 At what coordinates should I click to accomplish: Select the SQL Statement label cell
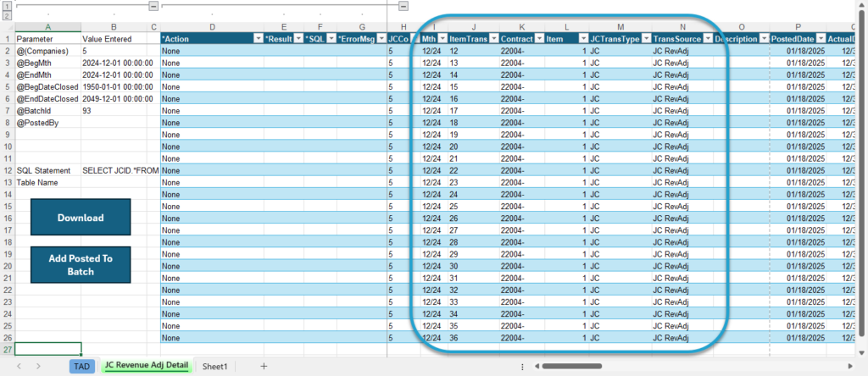[x=48, y=170]
